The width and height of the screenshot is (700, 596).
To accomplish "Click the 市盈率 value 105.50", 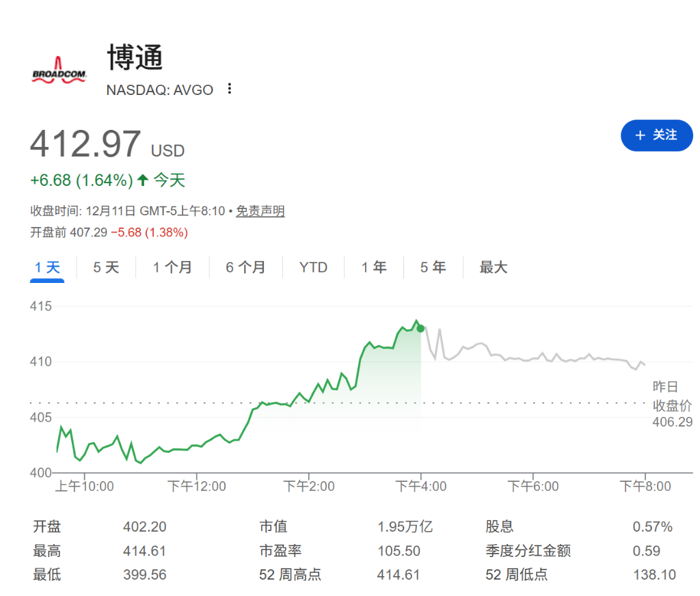I will click(399, 551).
